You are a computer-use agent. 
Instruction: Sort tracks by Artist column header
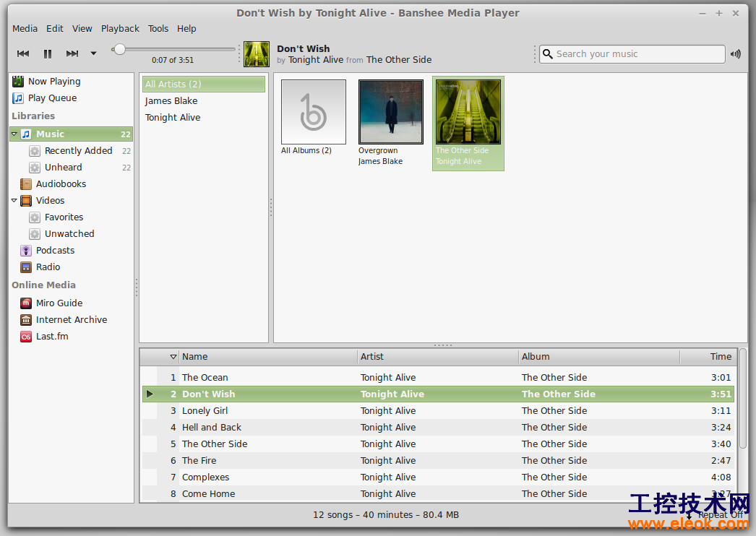click(x=438, y=357)
